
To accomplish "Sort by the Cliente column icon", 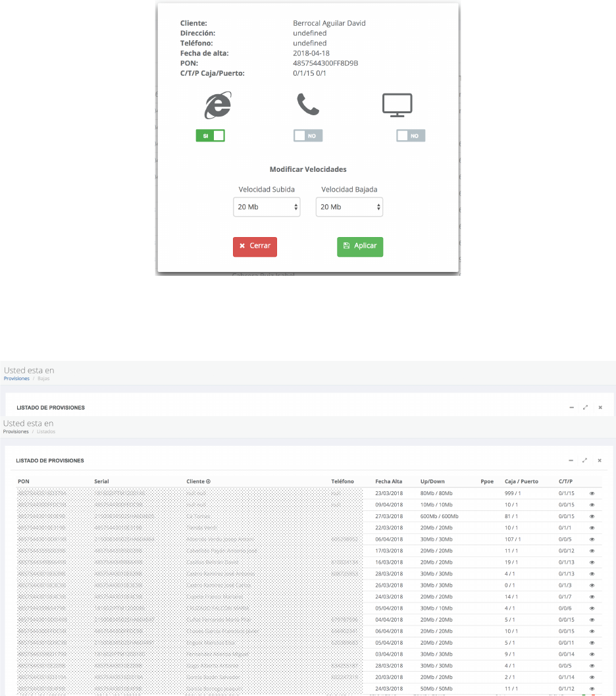I will (209, 481).
